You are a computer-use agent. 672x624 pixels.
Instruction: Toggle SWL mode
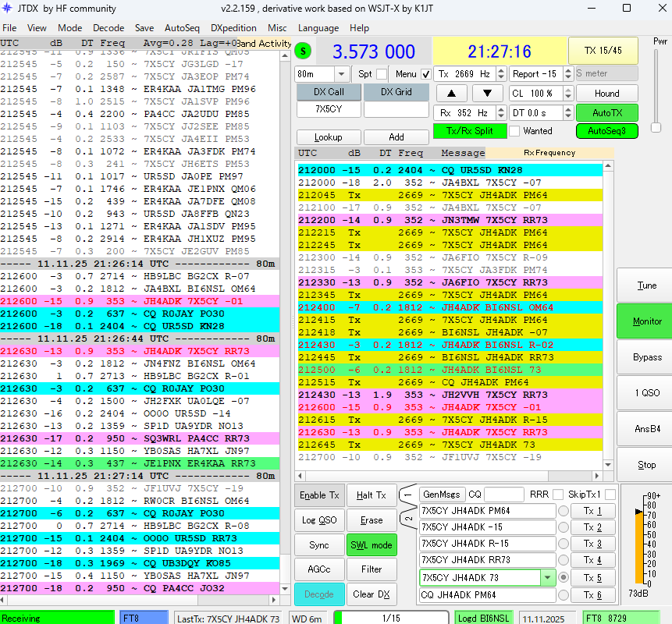point(372,544)
